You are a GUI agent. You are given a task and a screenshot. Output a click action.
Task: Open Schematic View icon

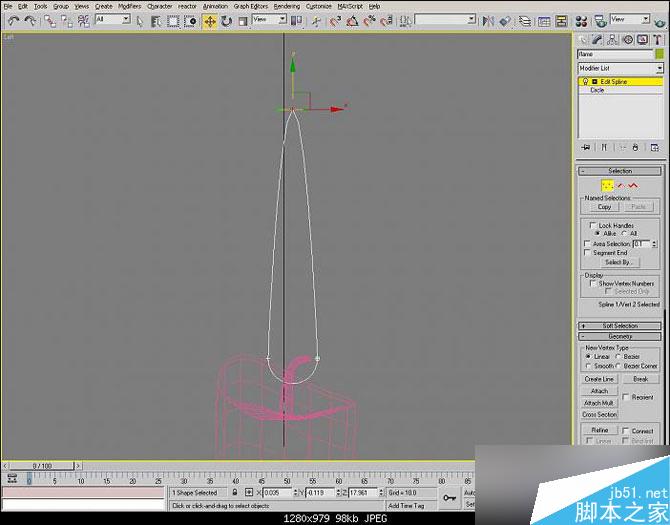pyautogui.click(x=561, y=21)
